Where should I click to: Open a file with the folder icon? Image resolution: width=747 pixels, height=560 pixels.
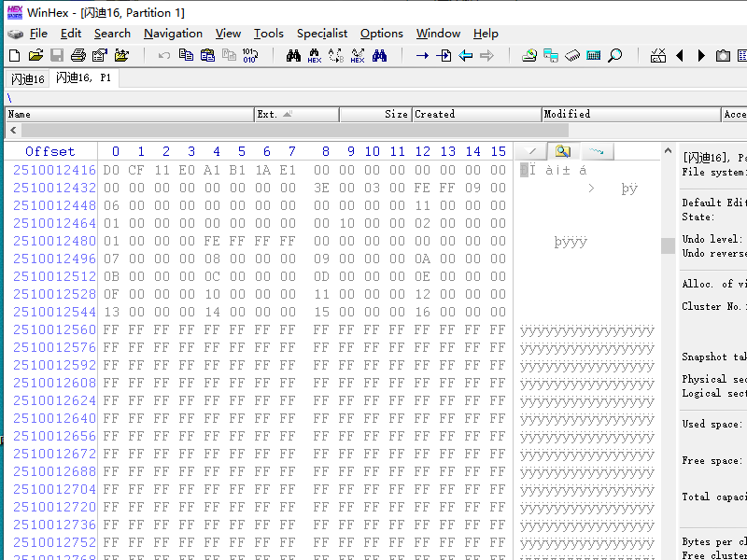pyautogui.click(x=35, y=56)
